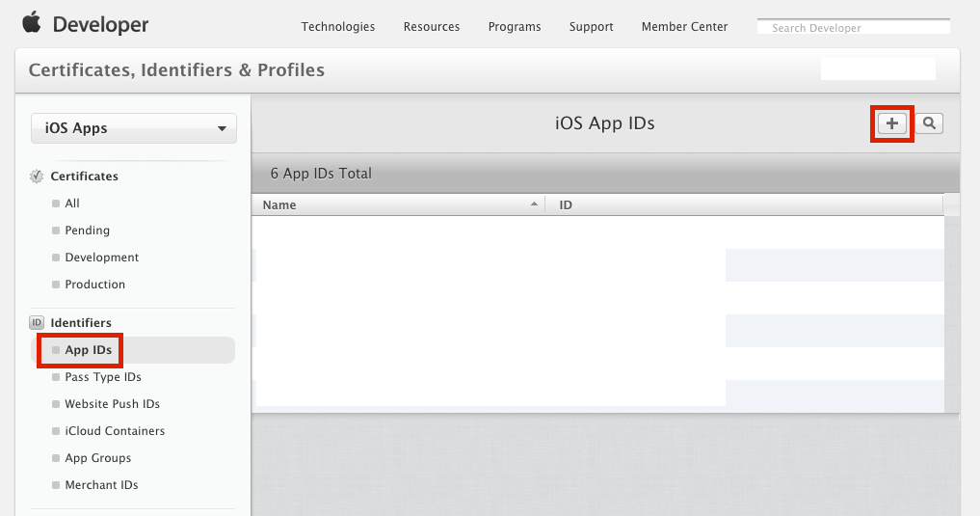Screen dimensions: 980x516
Task: Go to Member Center
Action: coord(684,27)
